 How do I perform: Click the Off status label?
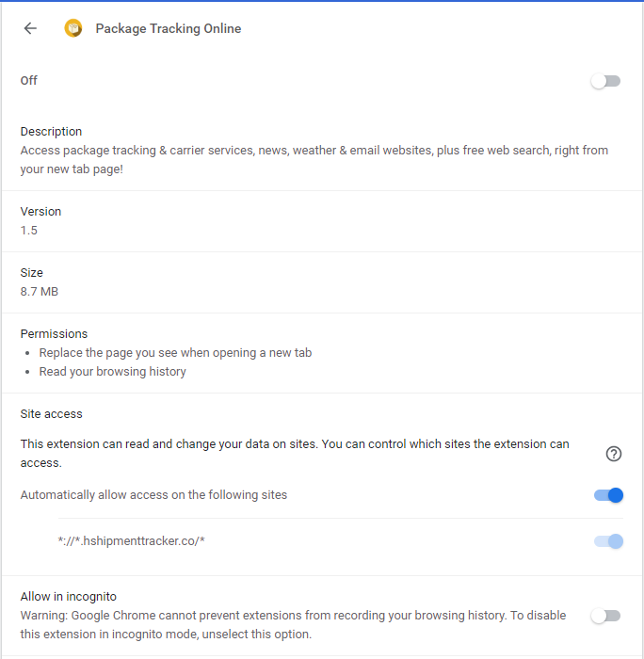[x=29, y=81]
